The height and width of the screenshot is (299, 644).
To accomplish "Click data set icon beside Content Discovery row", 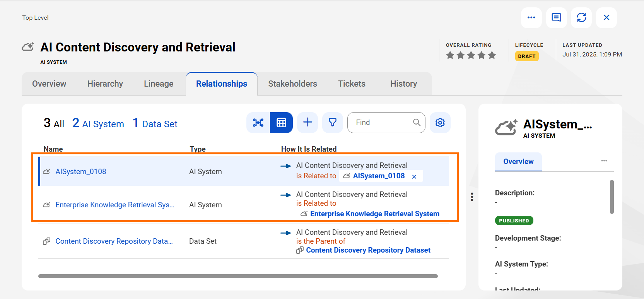I will [x=46, y=241].
